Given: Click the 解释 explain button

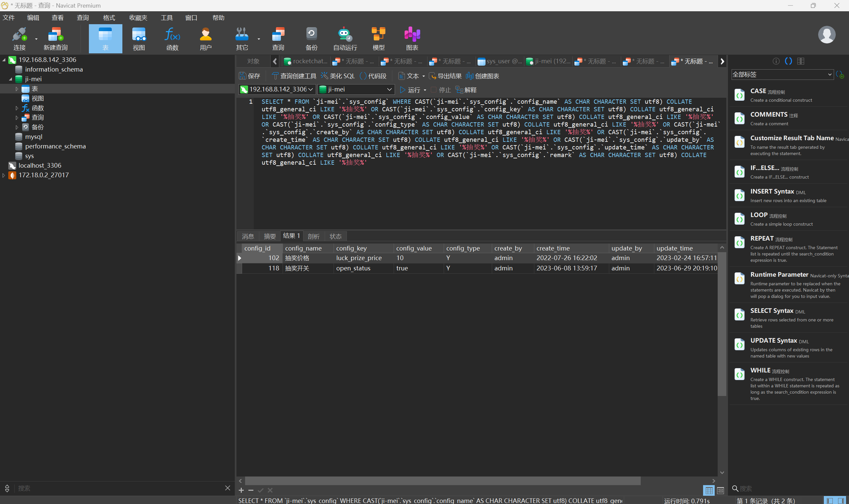Looking at the screenshot, I should pyautogui.click(x=466, y=90).
